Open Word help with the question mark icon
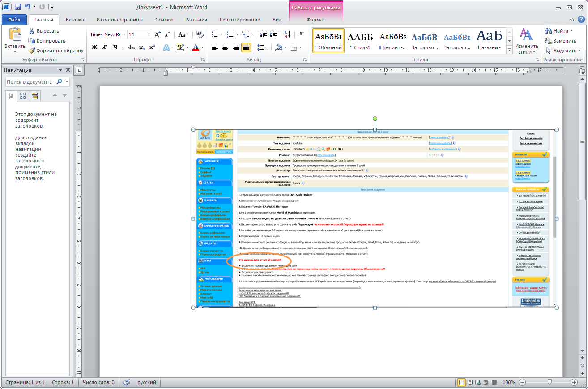Image resolution: width=588 pixels, height=389 pixels. [x=581, y=20]
